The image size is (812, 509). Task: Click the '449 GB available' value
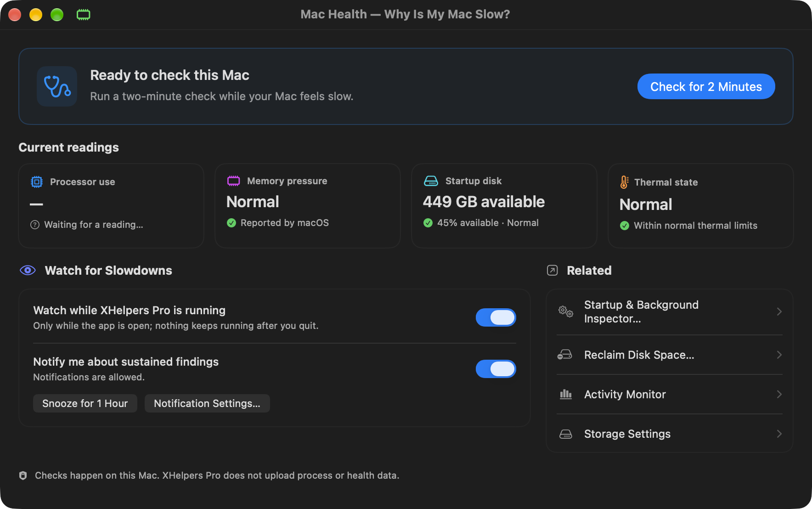pos(484,202)
